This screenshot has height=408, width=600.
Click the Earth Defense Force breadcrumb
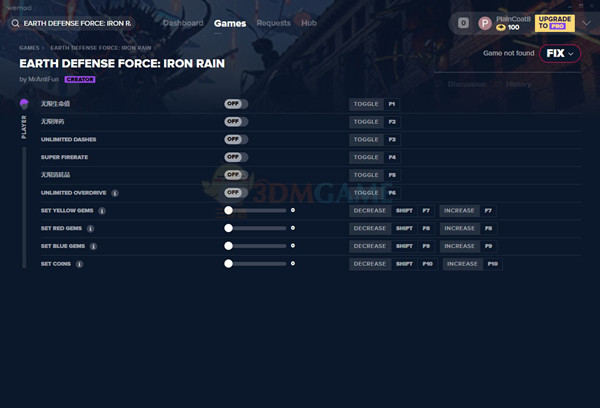pos(101,48)
